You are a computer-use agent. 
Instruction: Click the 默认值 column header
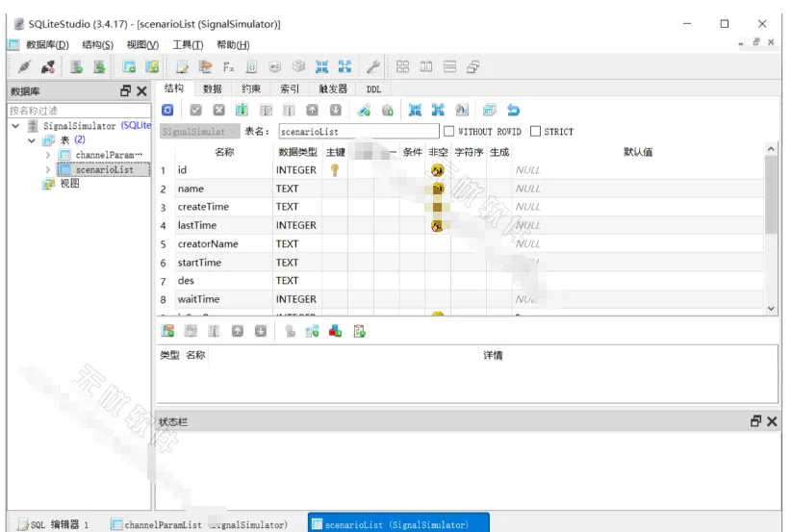[x=638, y=152]
